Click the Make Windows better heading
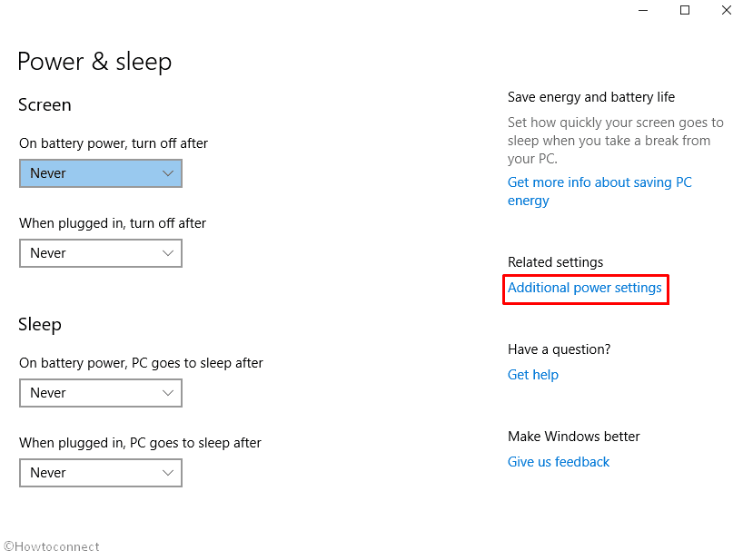The image size is (743, 560). pos(574,437)
